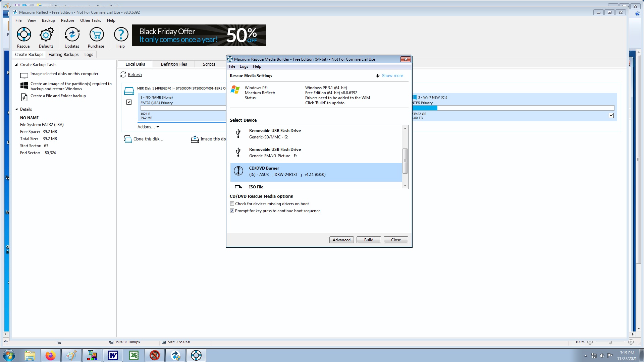Expand Show more rescue settings
The width and height of the screenshot is (644, 362).
click(389, 76)
